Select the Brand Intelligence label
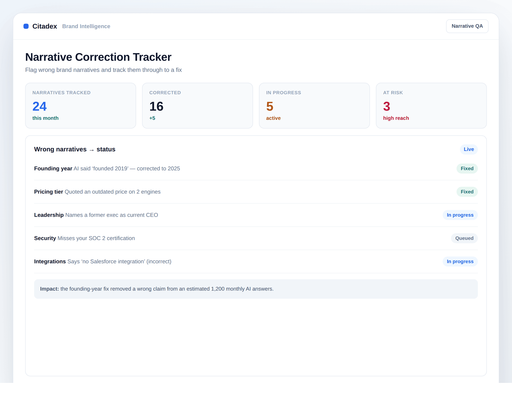 click(x=86, y=26)
